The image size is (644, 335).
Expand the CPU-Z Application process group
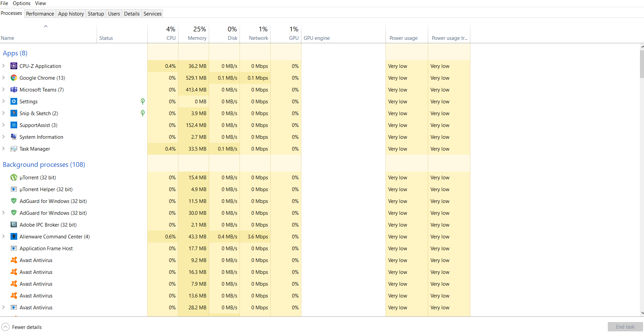tap(3, 66)
